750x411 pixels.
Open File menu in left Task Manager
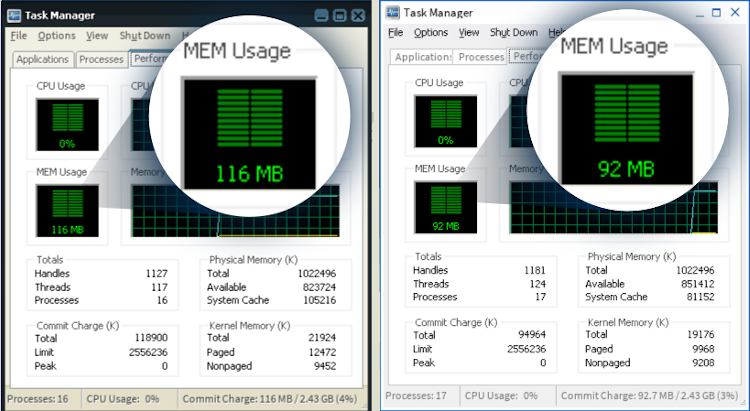(x=19, y=36)
